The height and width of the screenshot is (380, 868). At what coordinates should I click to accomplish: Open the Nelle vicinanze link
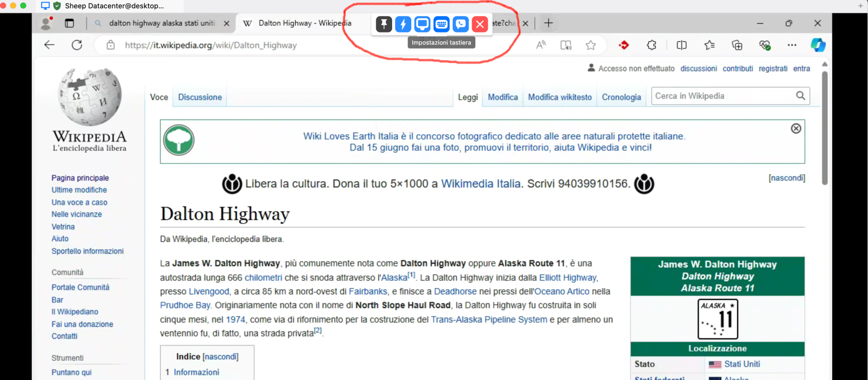(76, 214)
